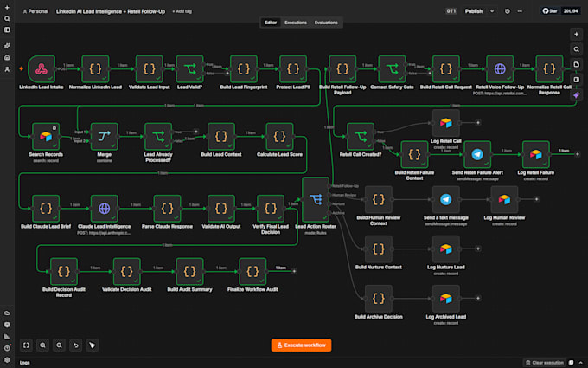Open the Parse Claude Response node
The image size is (588, 368).
tap(167, 209)
